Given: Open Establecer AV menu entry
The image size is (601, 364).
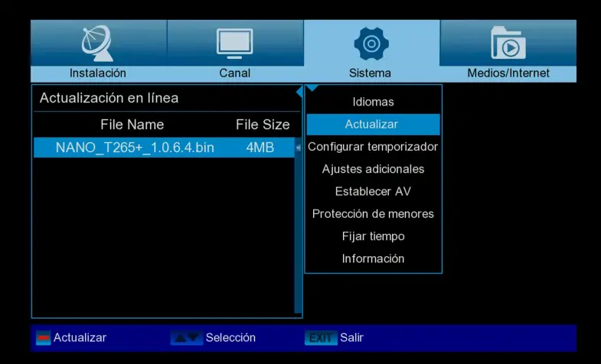Looking at the screenshot, I should (x=374, y=191).
